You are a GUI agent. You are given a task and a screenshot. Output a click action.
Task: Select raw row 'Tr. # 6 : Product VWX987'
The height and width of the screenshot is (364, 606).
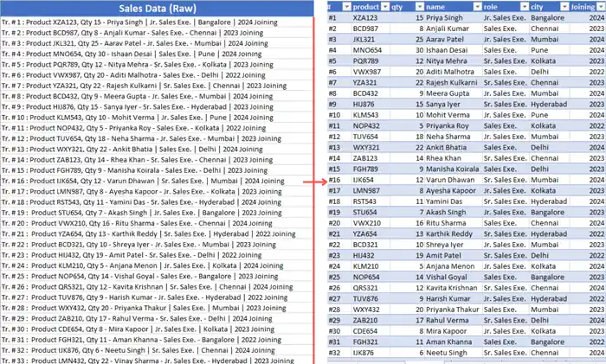coord(157,75)
